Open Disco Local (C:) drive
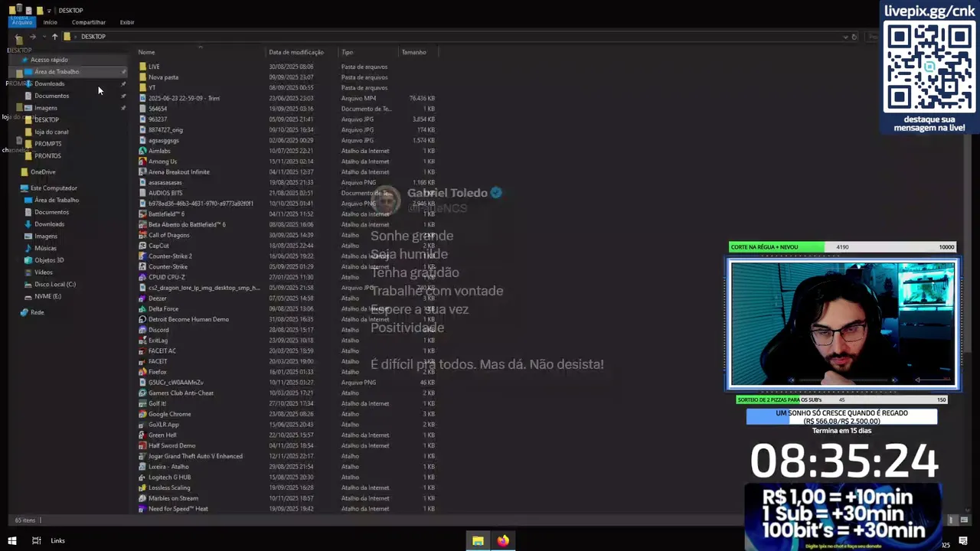The width and height of the screenshot is (980, 551). tap(55, 284)
